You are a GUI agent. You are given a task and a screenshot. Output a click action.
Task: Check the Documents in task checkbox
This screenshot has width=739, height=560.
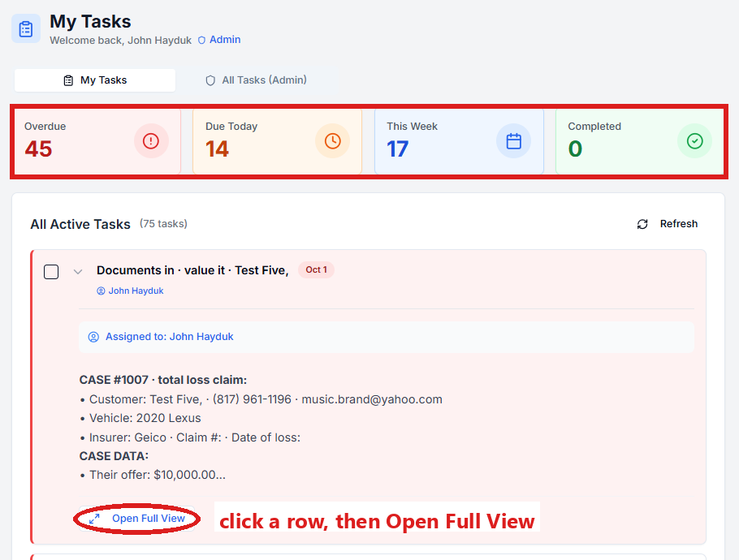[51, 272]
